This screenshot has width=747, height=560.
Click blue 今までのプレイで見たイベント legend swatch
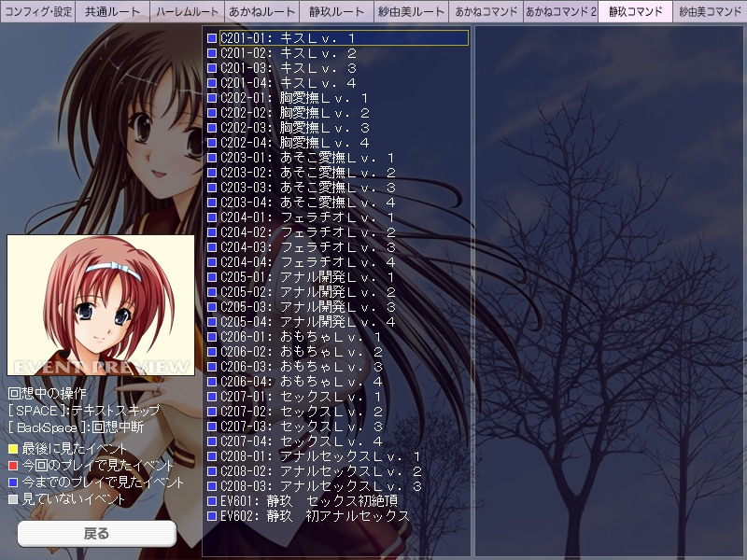tap(13, 483)
